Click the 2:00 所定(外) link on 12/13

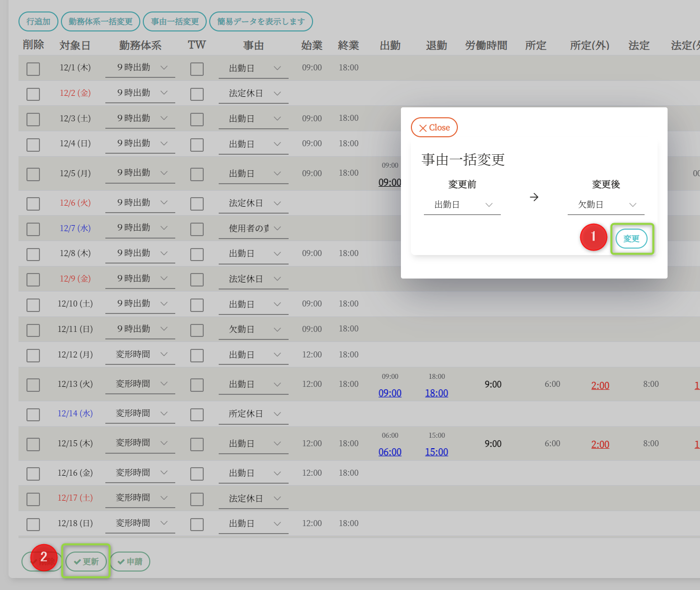[600, 385]
